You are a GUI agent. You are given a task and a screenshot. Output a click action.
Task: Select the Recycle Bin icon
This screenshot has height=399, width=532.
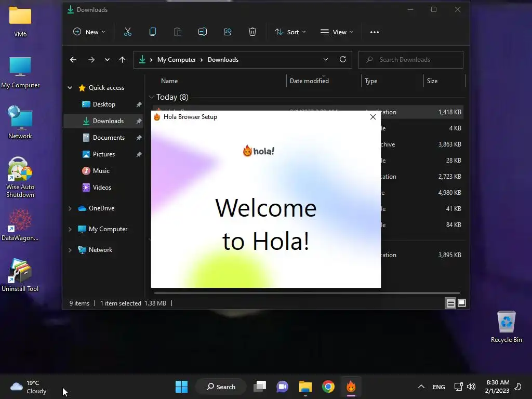(x=506, y=327)
